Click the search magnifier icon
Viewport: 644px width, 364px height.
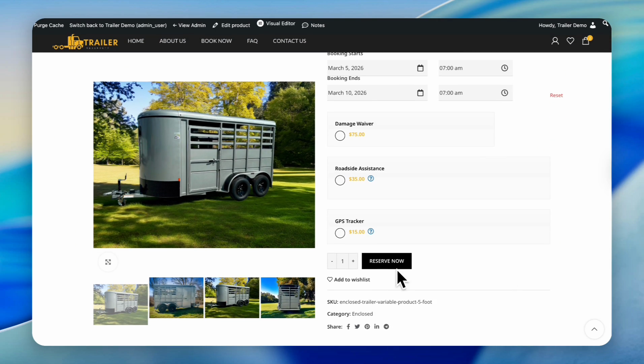(605, 23)
